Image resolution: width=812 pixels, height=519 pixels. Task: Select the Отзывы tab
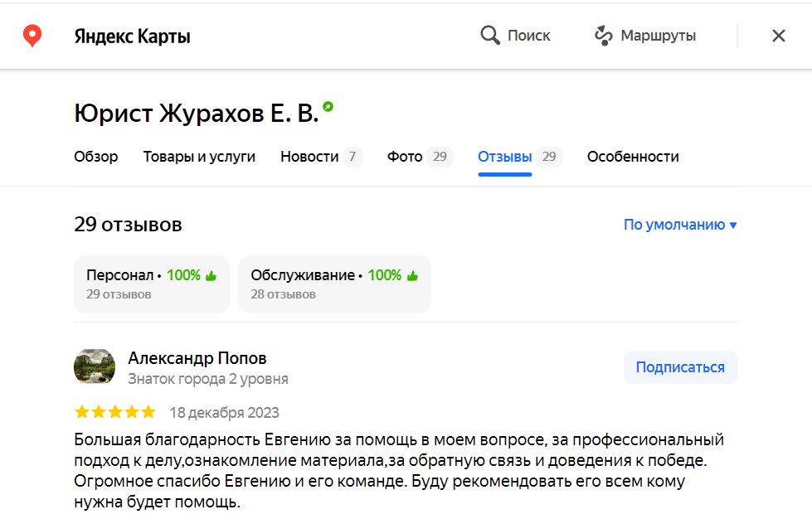point(519,156)
